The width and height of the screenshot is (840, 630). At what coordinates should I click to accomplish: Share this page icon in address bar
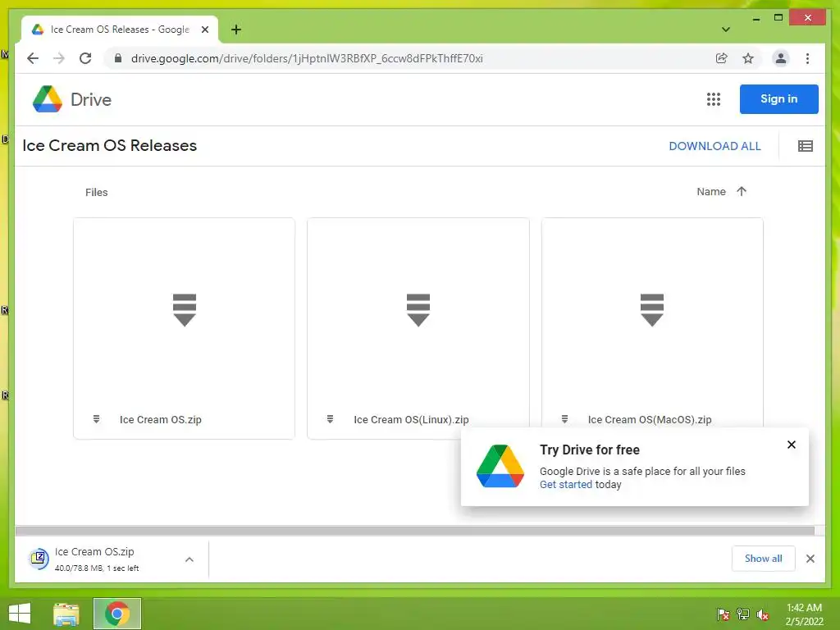722,58
